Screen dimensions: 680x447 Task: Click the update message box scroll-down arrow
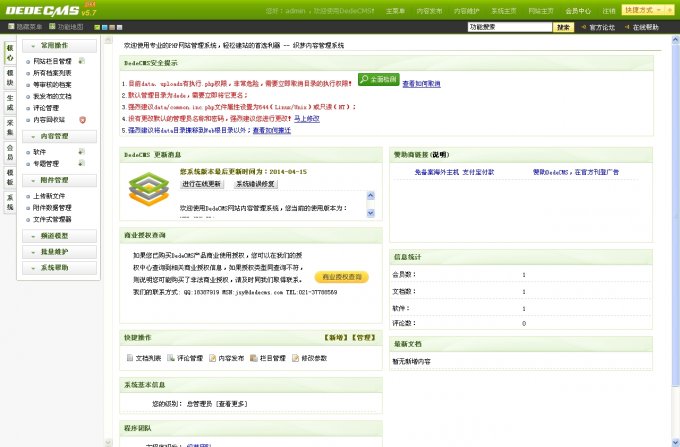pyautogui.click(x=371, y=213)
